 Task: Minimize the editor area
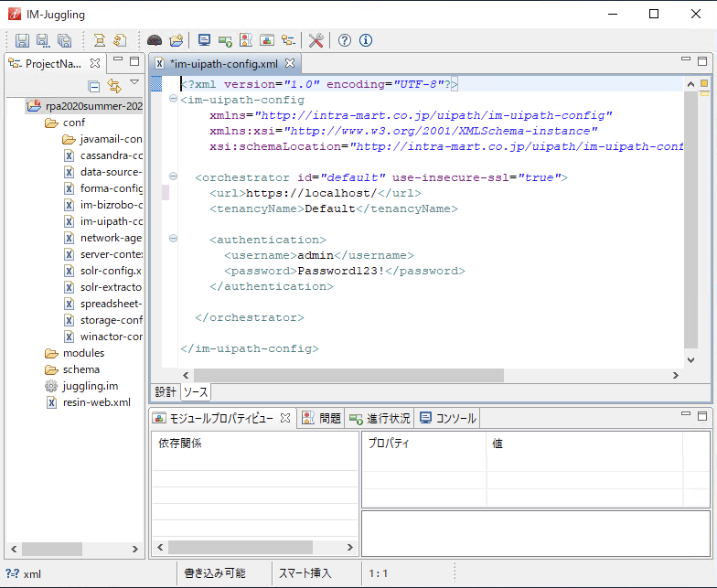pos(686,59)
